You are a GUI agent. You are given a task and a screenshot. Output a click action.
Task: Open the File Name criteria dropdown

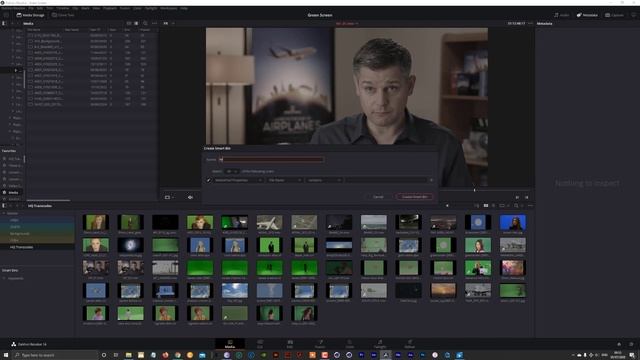point(284,180)
